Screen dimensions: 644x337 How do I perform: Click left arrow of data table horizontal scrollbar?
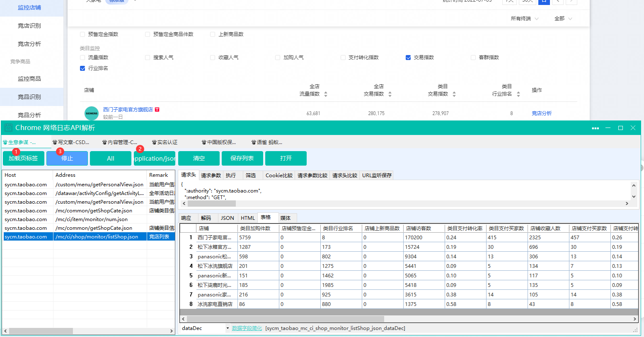tap(184, 319)
